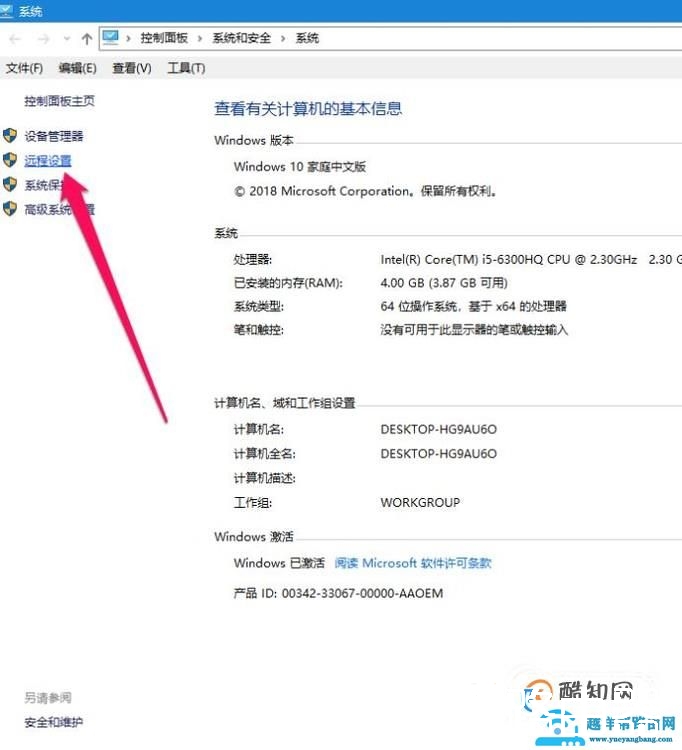Open the 文件(F) menu
The width and height of the screenshot is (682, 750).
24,68
